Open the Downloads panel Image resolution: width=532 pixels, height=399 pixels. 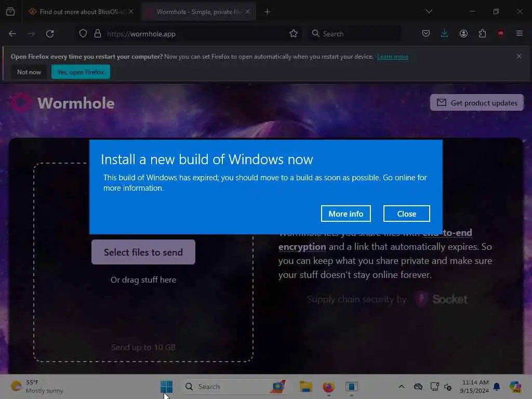[445, 34]
